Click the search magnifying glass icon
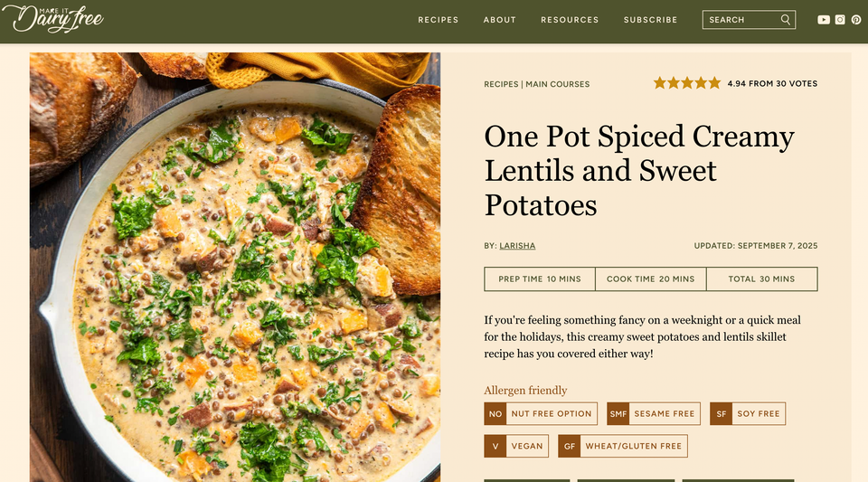Screen dimensions: 868x482 [x=786, y=20]
